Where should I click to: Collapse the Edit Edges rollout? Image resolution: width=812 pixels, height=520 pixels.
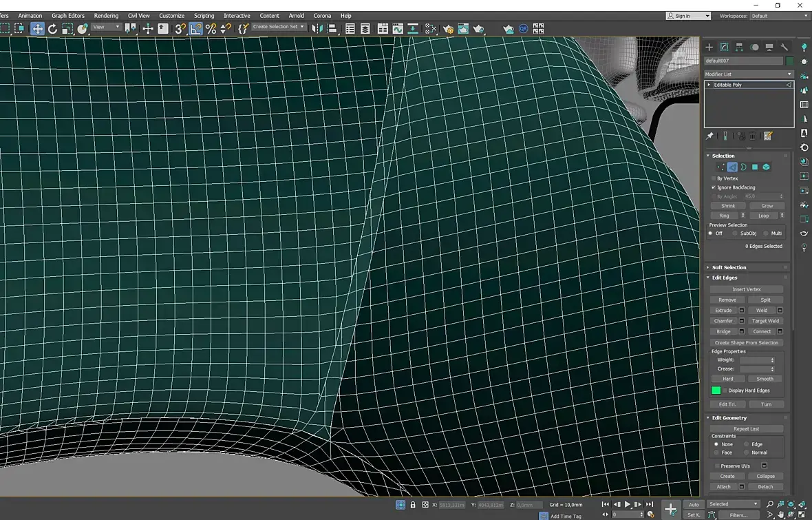tap(725, 278)
